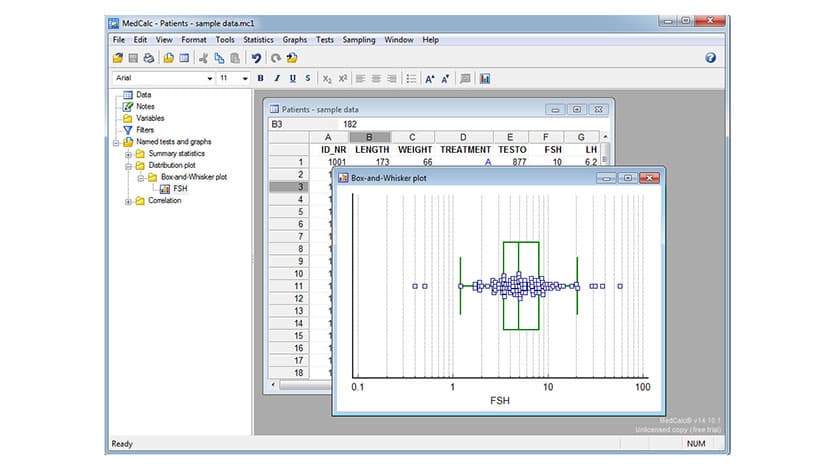Open the Help menu

(430, 40)
